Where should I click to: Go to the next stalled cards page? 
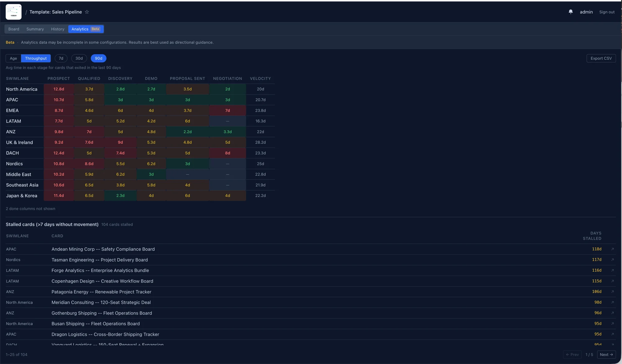point(606,354)
